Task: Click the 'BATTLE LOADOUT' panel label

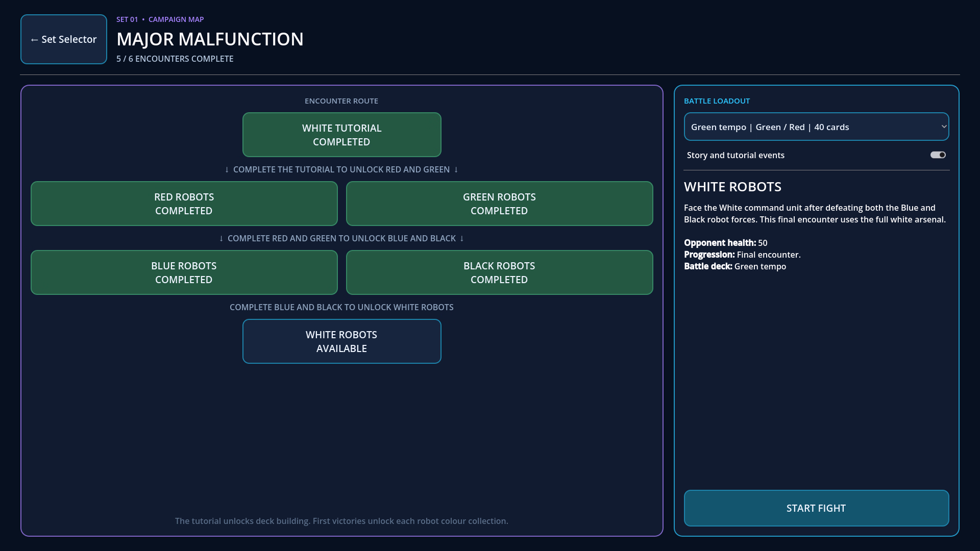Action: click(x=717, y=101)
